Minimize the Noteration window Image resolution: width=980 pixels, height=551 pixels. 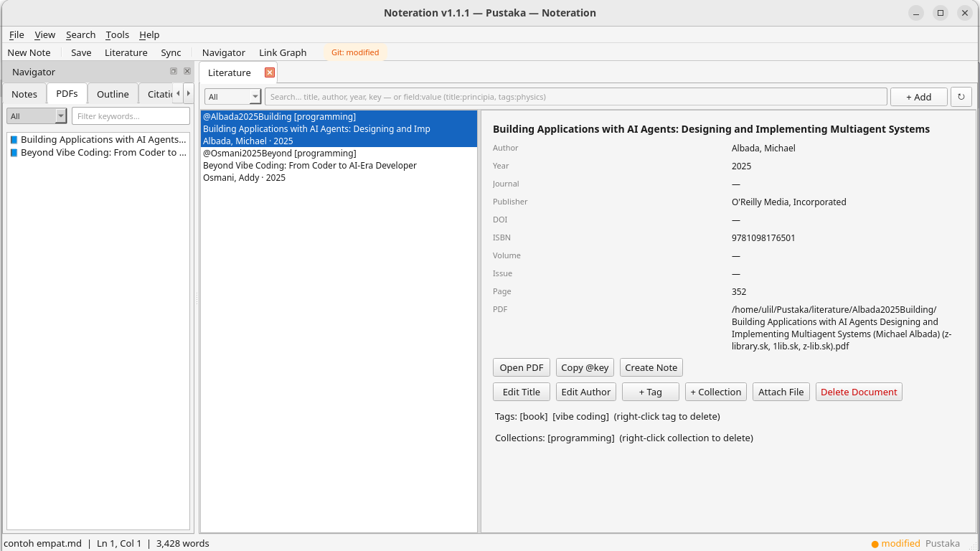(x=916, y=13)
